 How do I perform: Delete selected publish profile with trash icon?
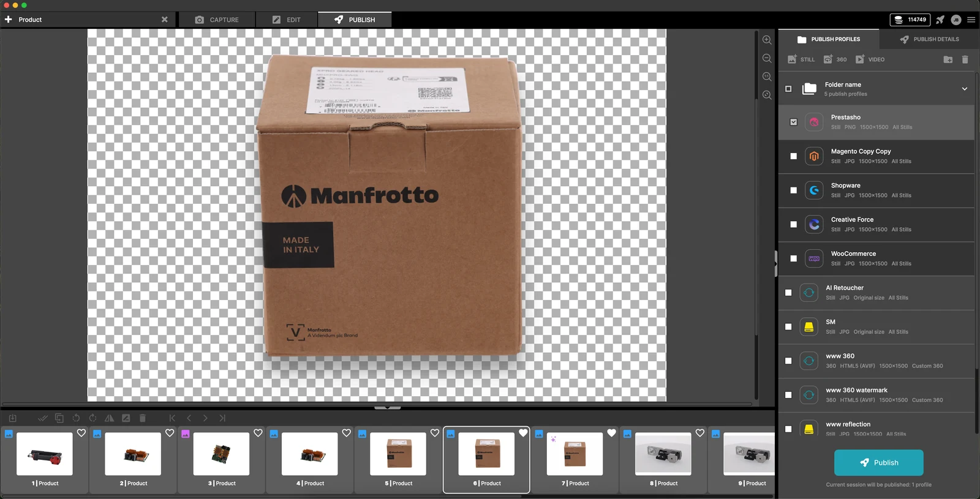coord(965,59)
